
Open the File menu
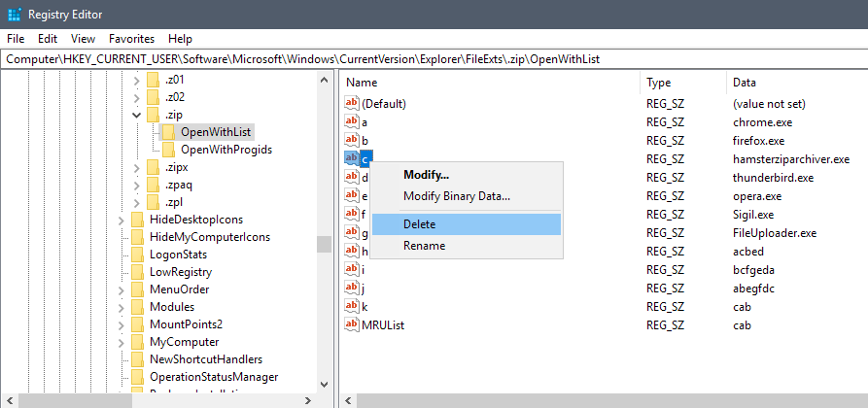click(16, 39)
